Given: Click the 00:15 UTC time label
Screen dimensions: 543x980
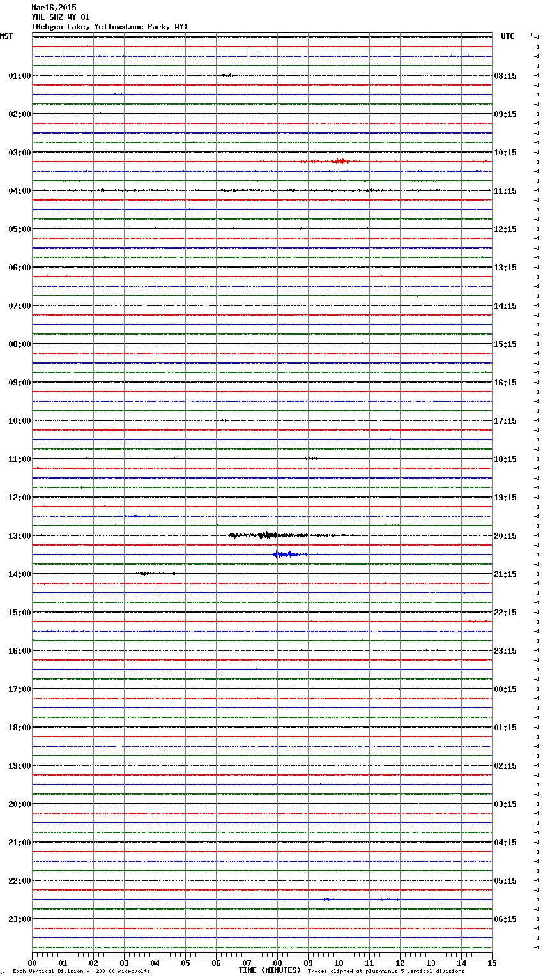Looking at the screenshot, I should pos(505,689).
